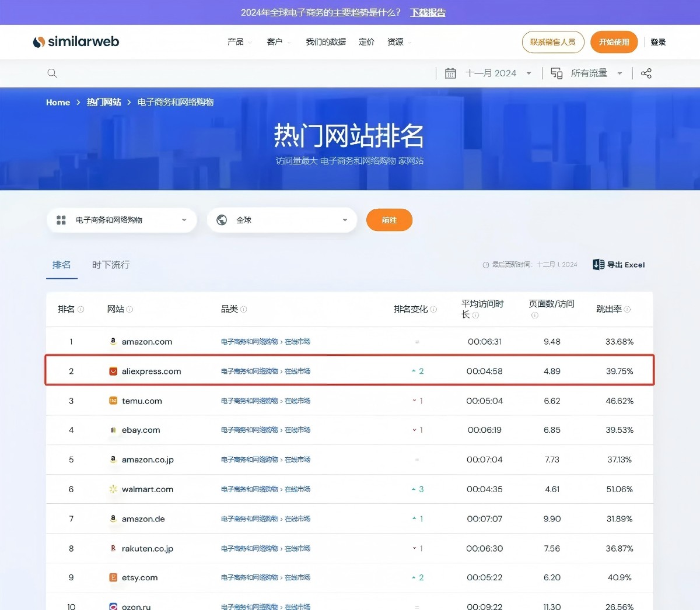Open aliexpress.com site link
This screenshot has height=610, width=700.
coord(152,371)
